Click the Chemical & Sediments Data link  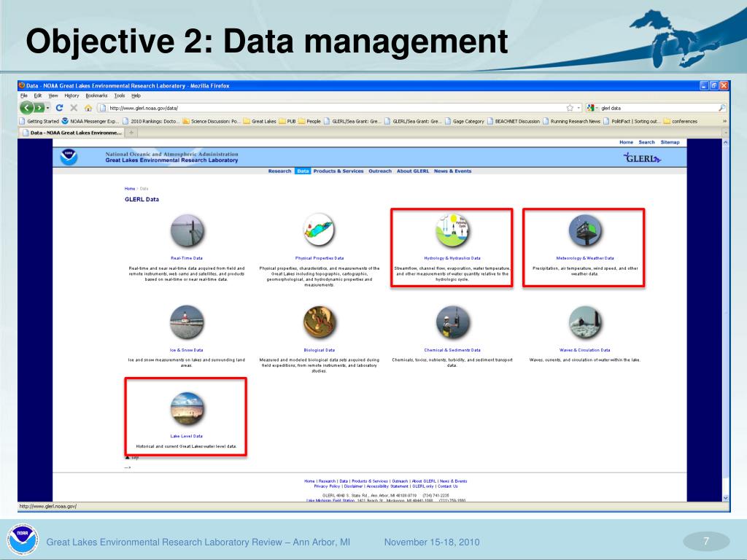coord(452,350)
